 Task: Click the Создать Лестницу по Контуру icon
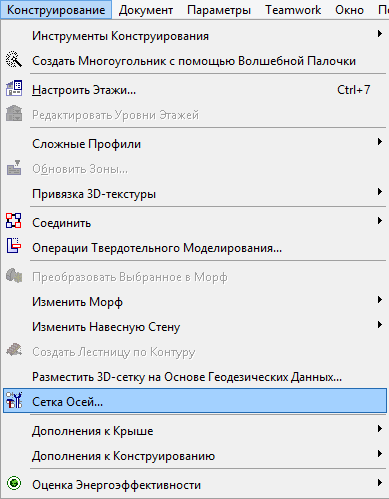14,350
